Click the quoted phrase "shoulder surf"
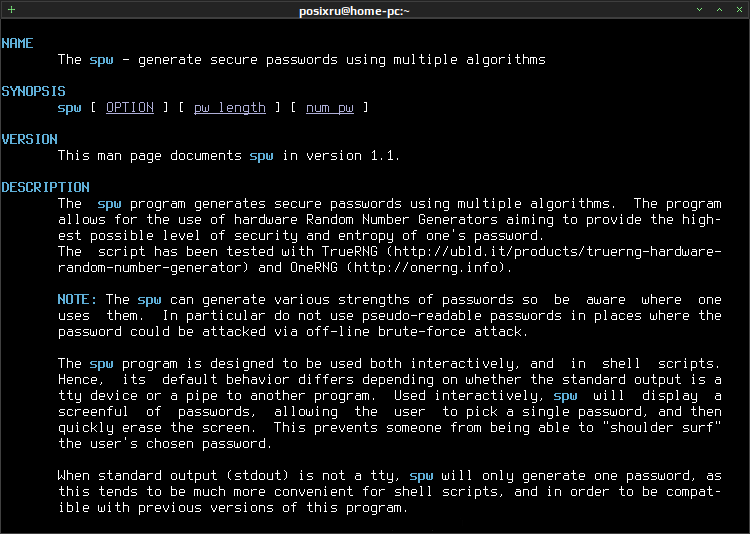Screen dimensions: 750x534 click(662, 427)
